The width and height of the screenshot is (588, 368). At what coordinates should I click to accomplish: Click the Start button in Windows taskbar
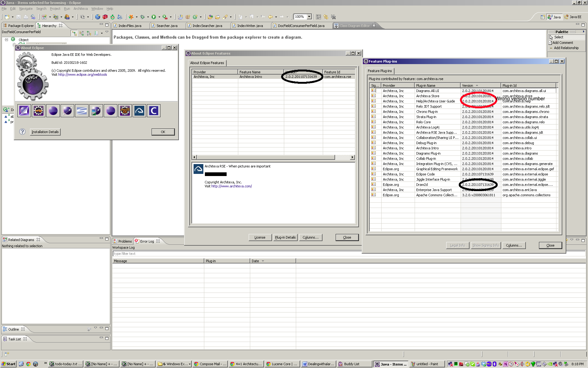9,364
